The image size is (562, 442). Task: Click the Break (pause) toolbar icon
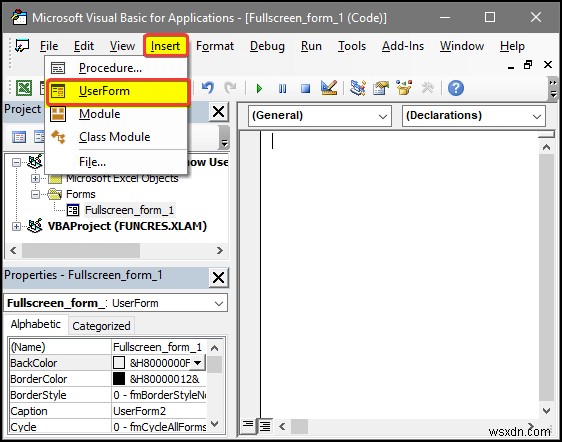[282, 88]
